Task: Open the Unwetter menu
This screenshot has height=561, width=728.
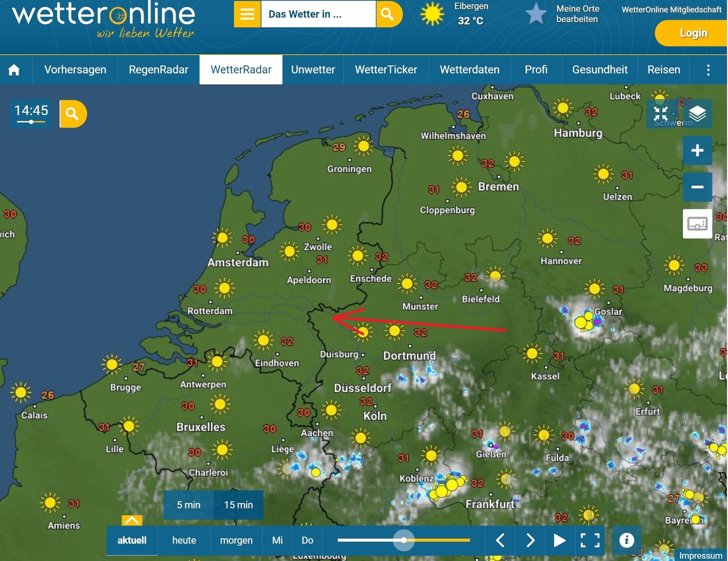Action: coord(313,70)
